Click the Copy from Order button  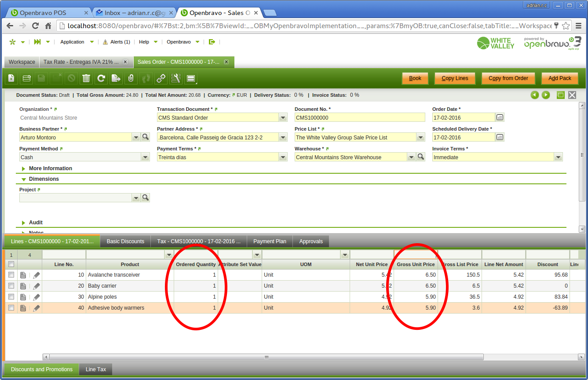508,78
